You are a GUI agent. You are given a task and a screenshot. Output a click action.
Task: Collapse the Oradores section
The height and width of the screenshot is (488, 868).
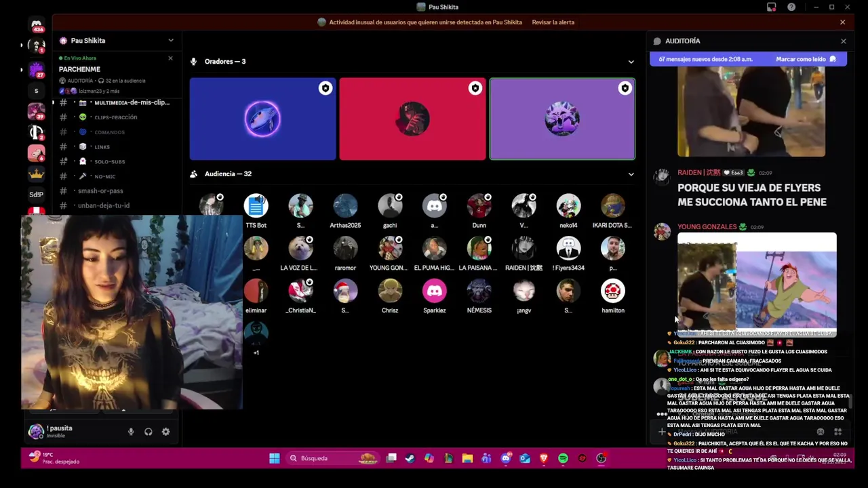[x=631, y=62]
